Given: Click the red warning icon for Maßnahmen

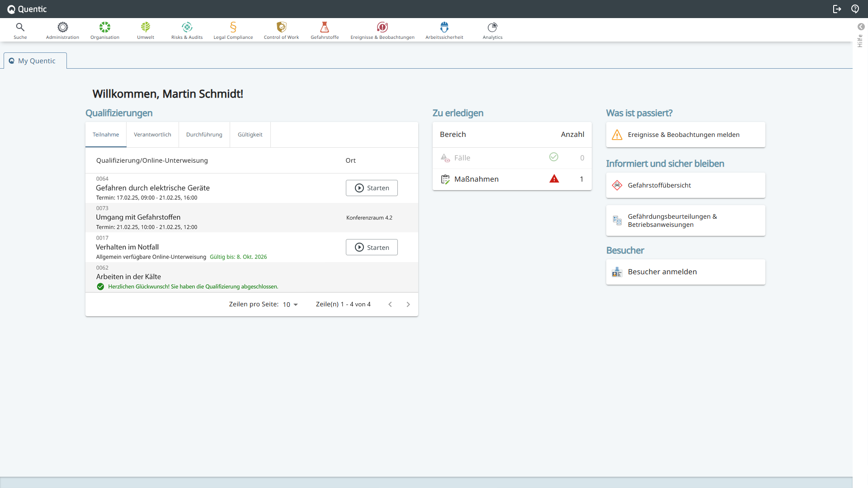Looking at the screenshot, I should coord(554,179).
